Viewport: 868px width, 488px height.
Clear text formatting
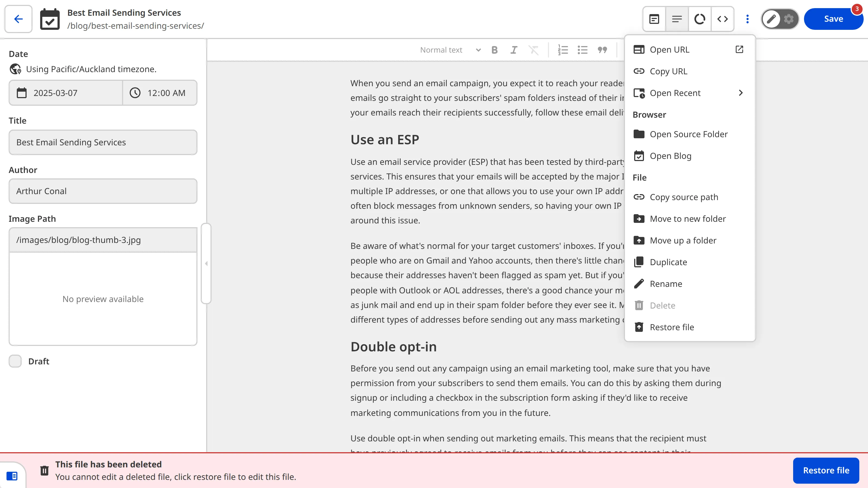[533, 50]
